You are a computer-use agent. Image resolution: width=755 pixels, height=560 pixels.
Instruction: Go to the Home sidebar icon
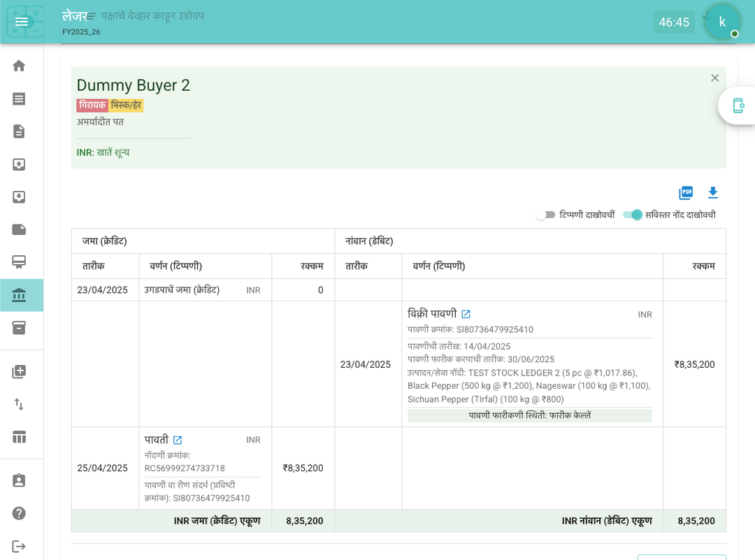[19, 66]
